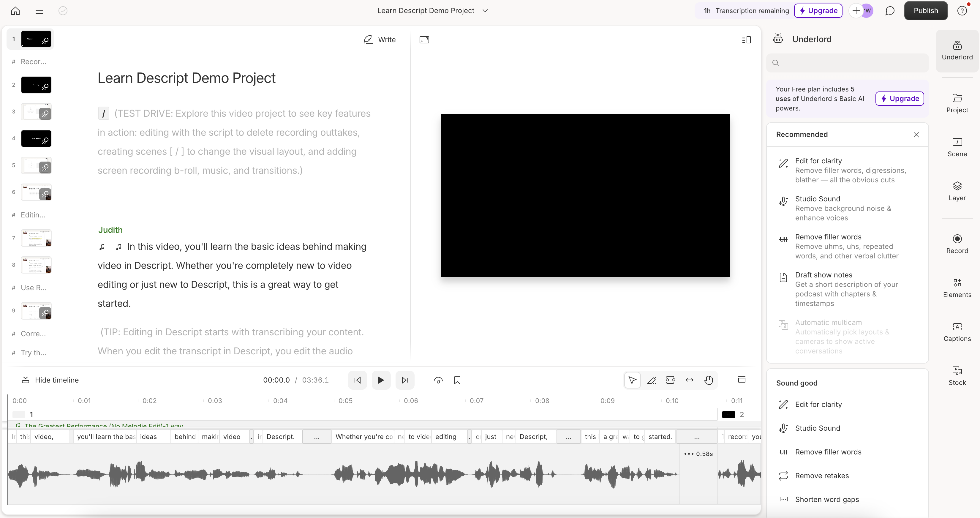
Task: Open the Record sidebar icon
Action: point(957,244)
